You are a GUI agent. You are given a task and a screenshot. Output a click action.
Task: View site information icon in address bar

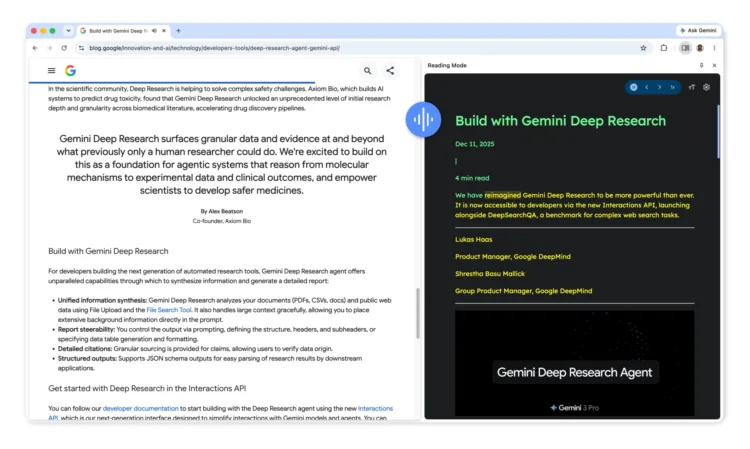(x=81, y=48)
